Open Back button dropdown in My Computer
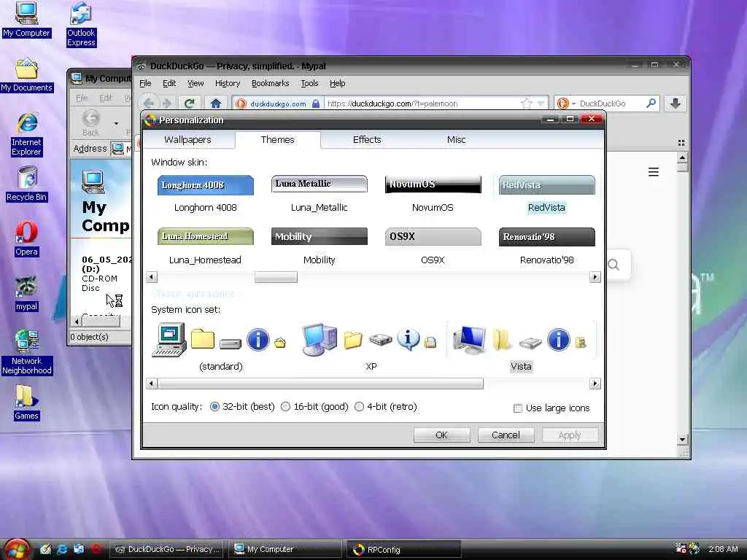Screen dimensions: 747x560 click(x=116, y=124)
